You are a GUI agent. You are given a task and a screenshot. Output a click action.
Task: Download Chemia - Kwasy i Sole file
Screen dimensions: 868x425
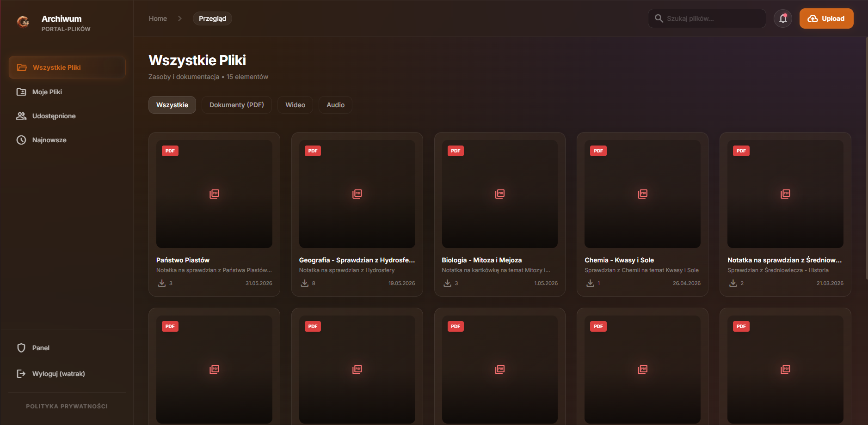(591, 283)
